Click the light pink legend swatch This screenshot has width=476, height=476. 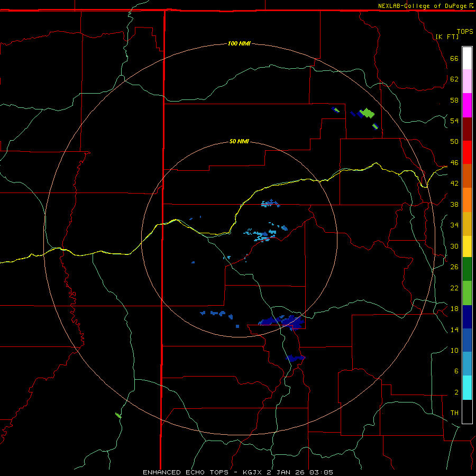click(x=467, y=81)
